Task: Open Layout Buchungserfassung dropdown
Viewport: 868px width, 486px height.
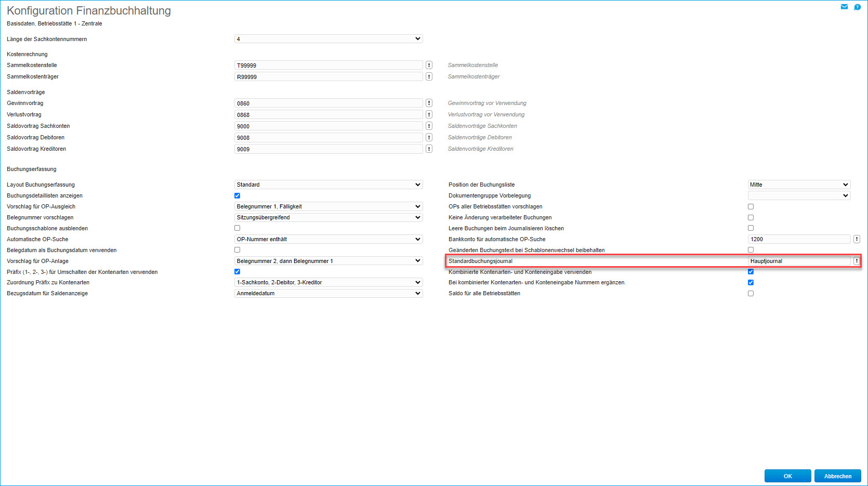Action: tap(328, 185)
